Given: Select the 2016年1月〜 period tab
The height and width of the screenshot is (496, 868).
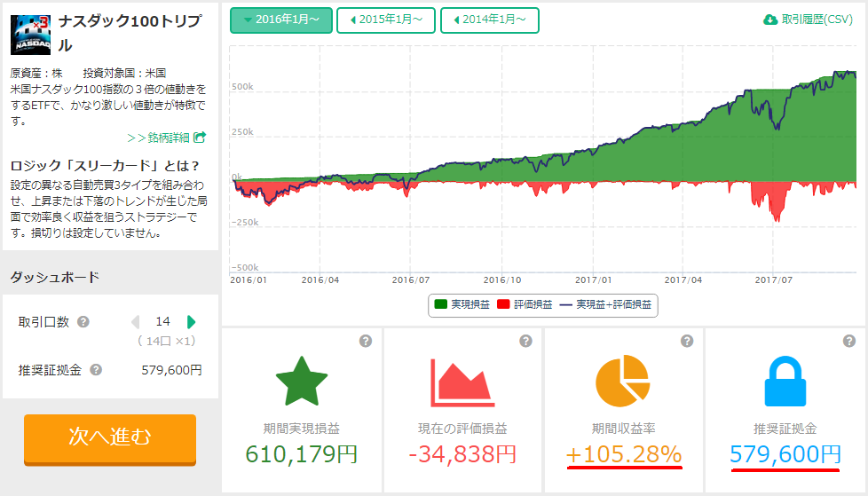Looking at the screenshot, I should pyautogui.click(x=281, y=20).
